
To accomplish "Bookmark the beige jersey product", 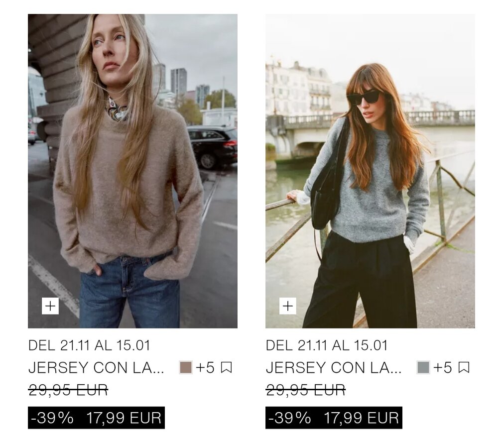I will tap(227, 367).
